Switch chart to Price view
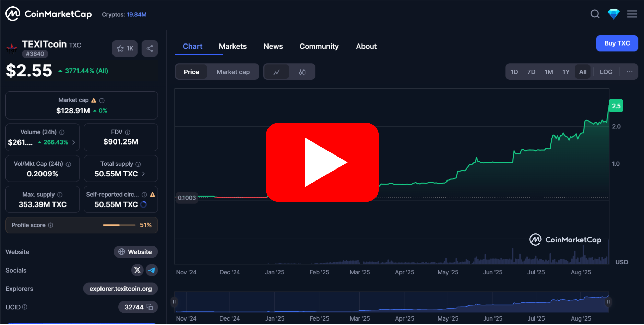 191,72
